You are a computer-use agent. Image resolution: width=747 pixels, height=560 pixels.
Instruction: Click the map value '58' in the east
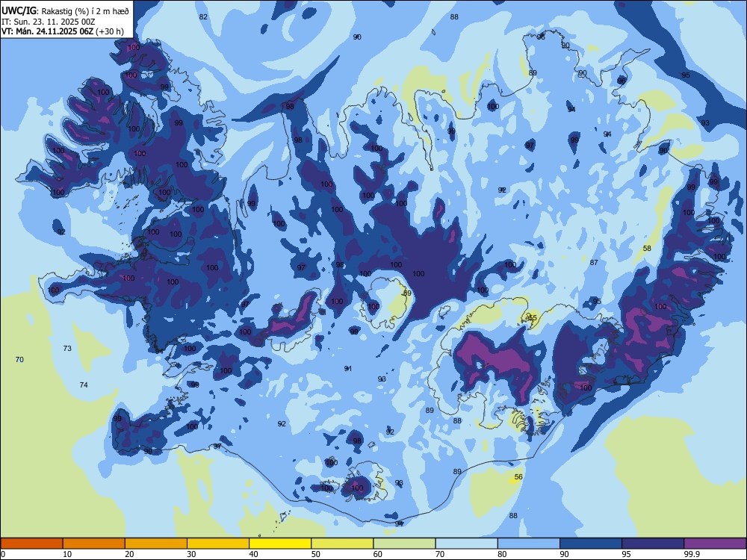[x=647, y=248]
